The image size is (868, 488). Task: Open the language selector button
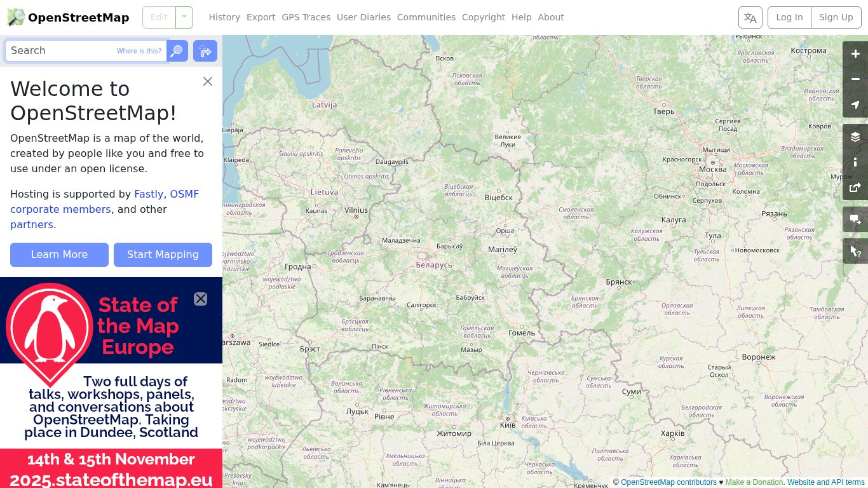click(750, 17)
